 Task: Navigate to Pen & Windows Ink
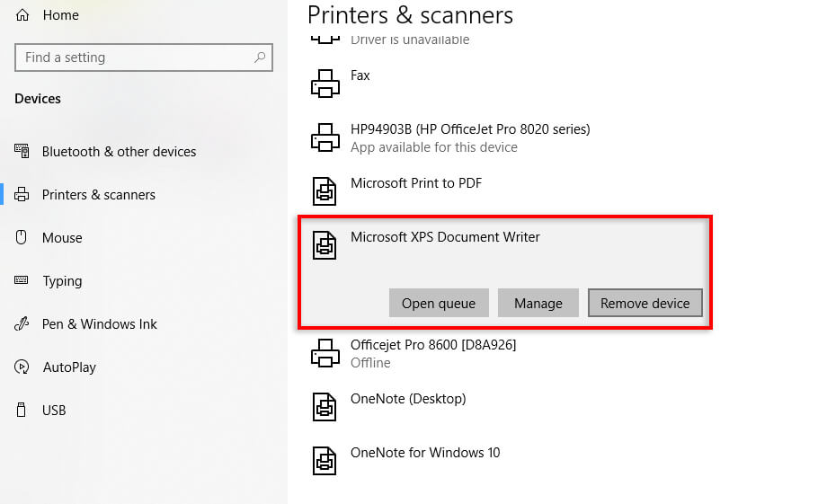click(x=99, y=324)
